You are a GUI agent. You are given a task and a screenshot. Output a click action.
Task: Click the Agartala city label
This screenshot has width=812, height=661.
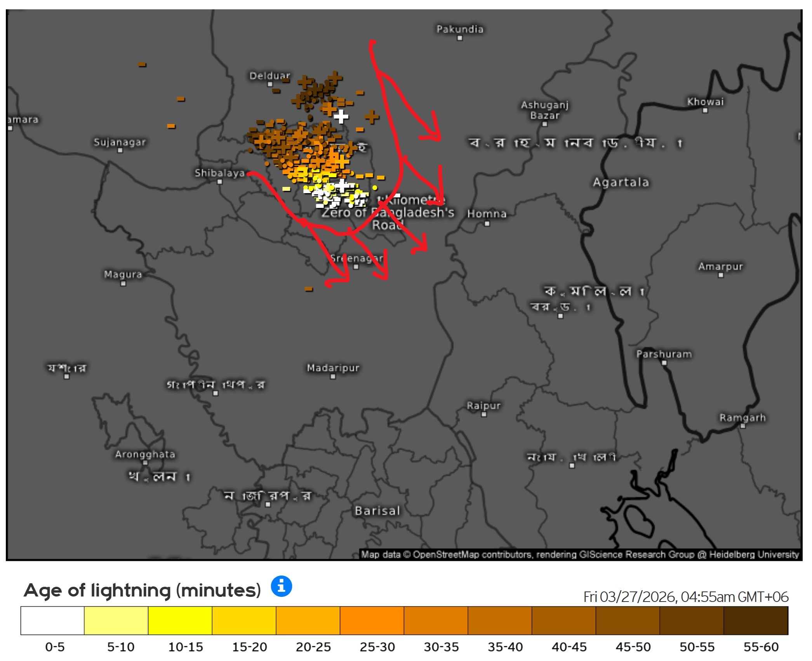(x=621, y=182)
